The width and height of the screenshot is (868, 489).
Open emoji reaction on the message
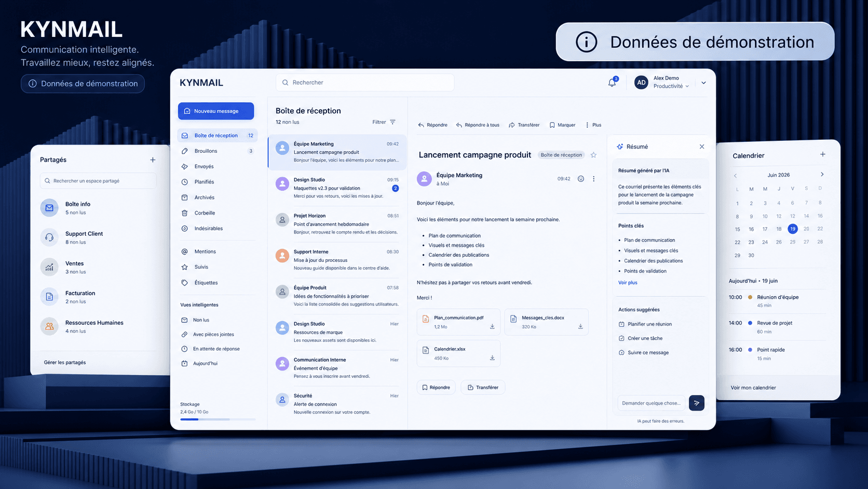[x=581, y=179]
